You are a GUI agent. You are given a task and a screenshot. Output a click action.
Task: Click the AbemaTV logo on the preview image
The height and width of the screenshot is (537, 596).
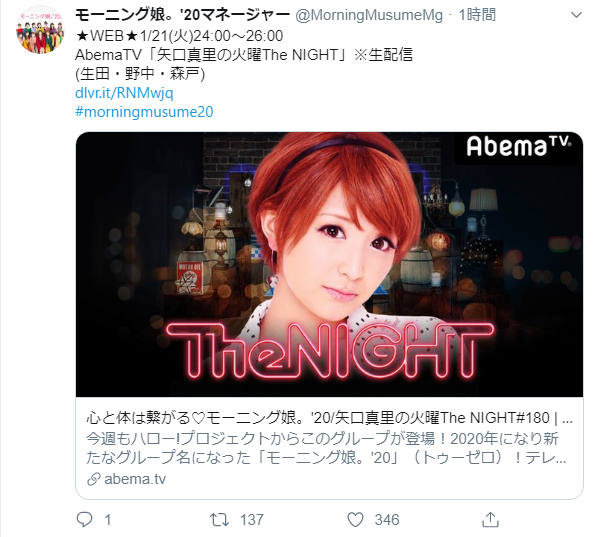518,146
